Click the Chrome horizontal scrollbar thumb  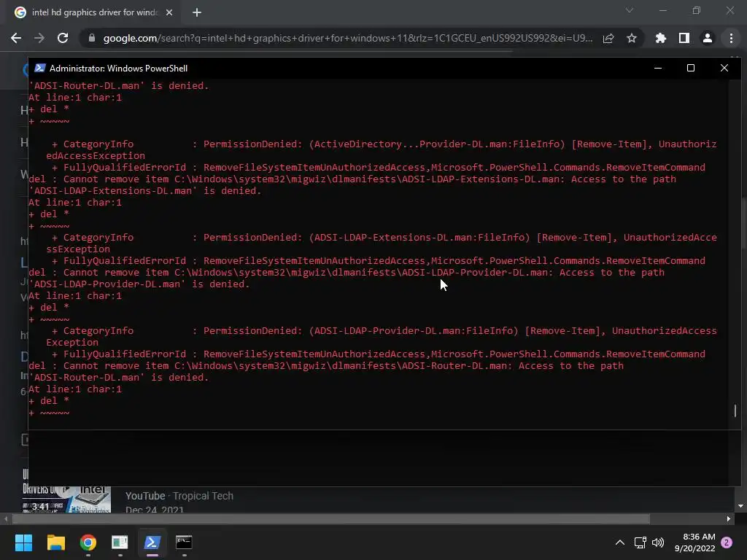330,518
